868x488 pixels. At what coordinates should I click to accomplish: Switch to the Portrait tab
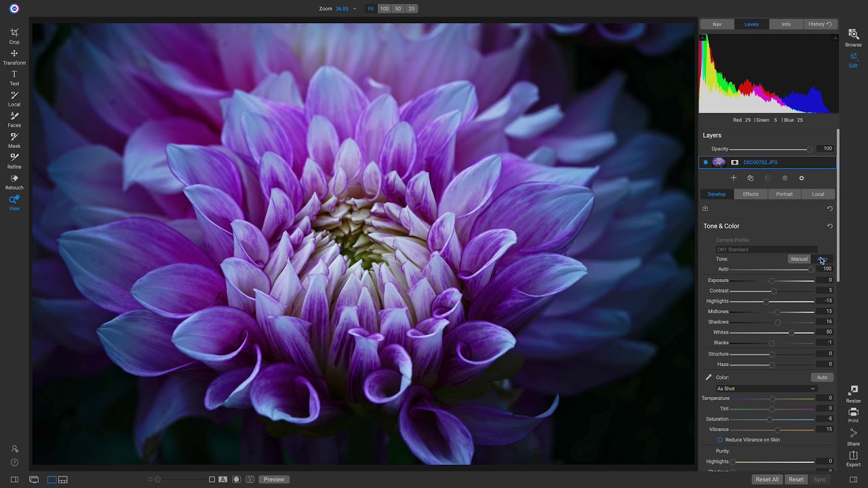click(x=785, y=195)
